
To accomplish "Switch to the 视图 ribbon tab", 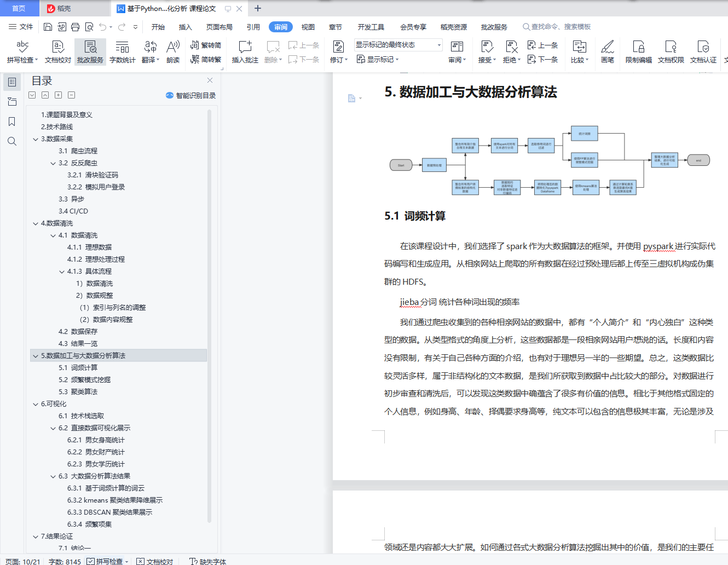I will [x=308, y=27].
